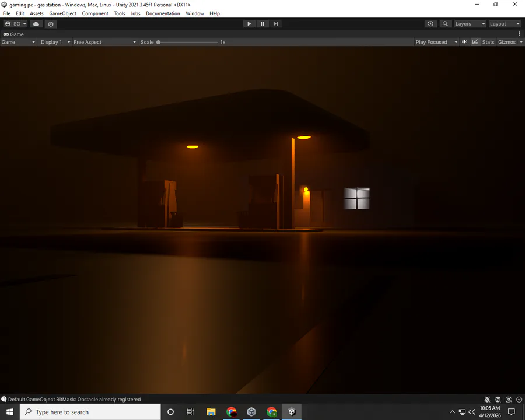Open the Windows Start menu
Viewport: 525px width, 420px height.
10,412
